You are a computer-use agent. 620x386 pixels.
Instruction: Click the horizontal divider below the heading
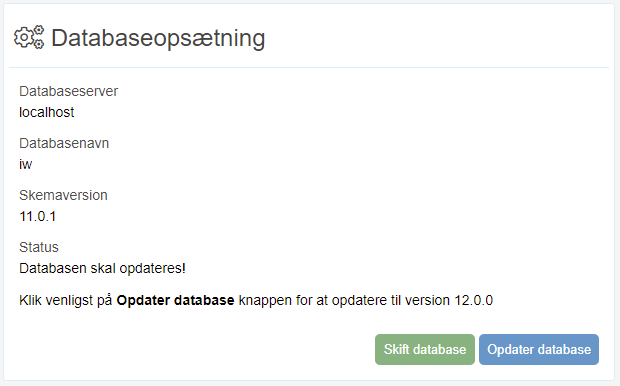pos(309,68)
